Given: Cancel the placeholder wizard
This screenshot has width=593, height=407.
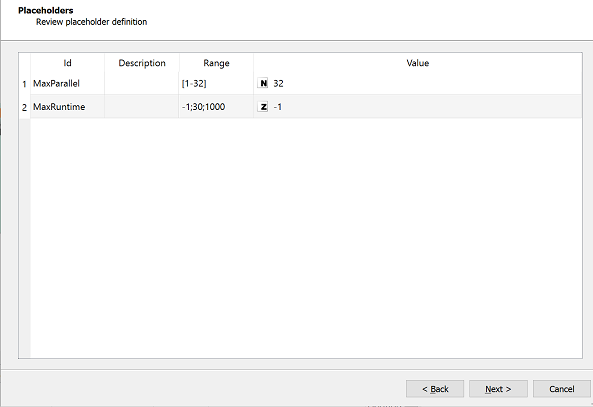Looking at the screenshot, I should pyautogui.click(x=562, y=389).
